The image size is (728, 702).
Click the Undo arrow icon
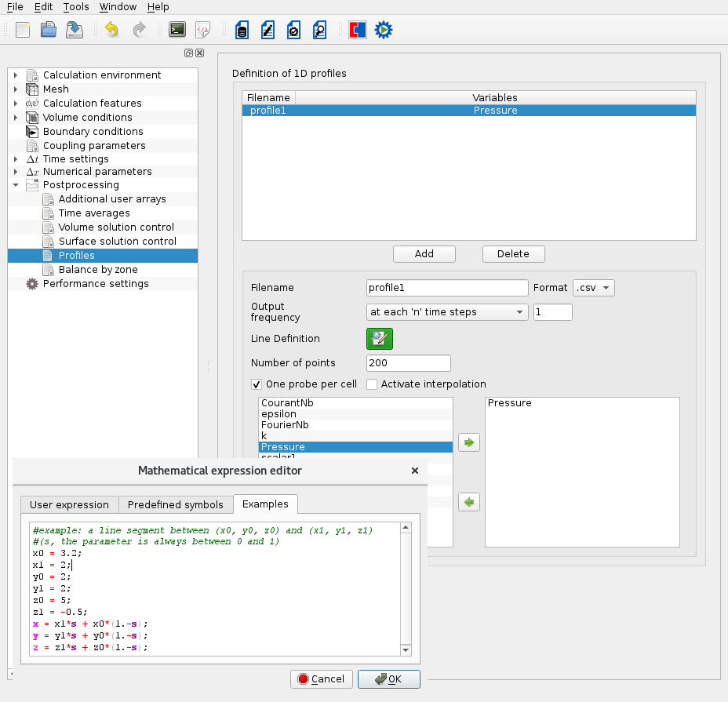pos(112,31)
